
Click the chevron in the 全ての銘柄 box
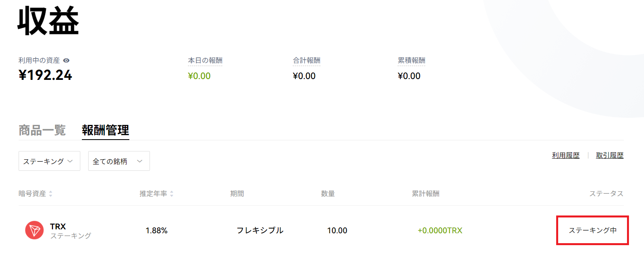140,161
